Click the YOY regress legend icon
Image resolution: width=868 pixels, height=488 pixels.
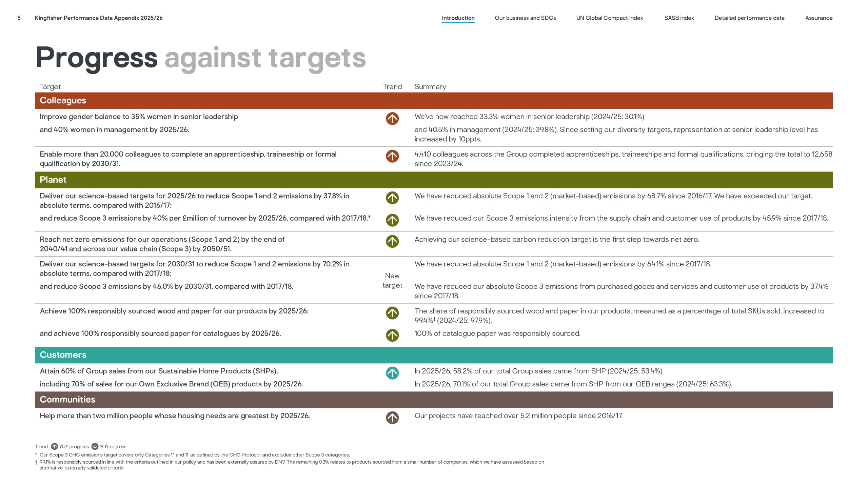pos(95,446)
